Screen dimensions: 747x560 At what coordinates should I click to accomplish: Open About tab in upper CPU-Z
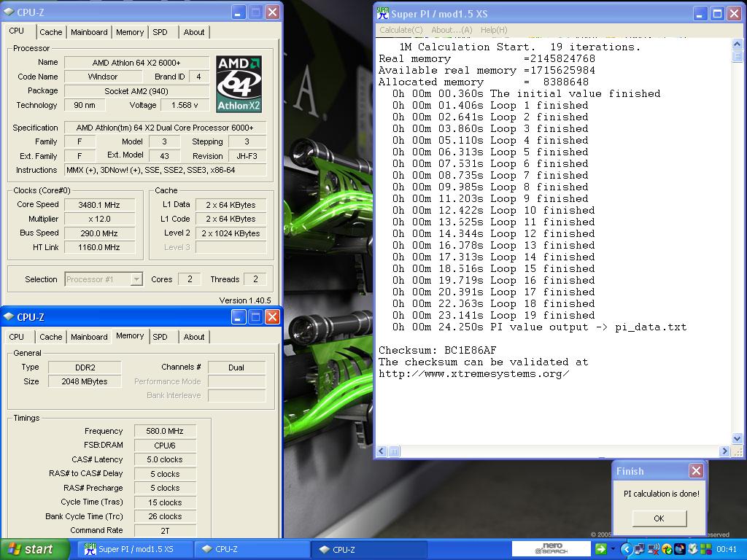click(194, 32)
